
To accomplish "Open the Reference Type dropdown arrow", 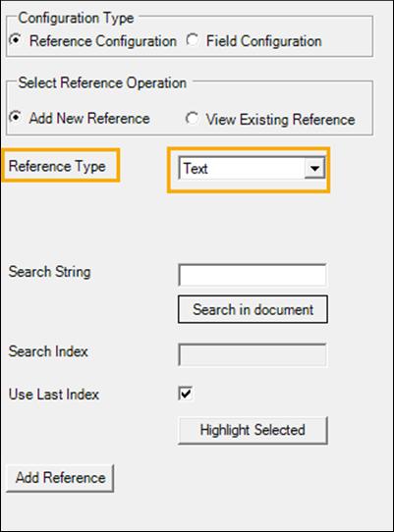I will point(314,168).
